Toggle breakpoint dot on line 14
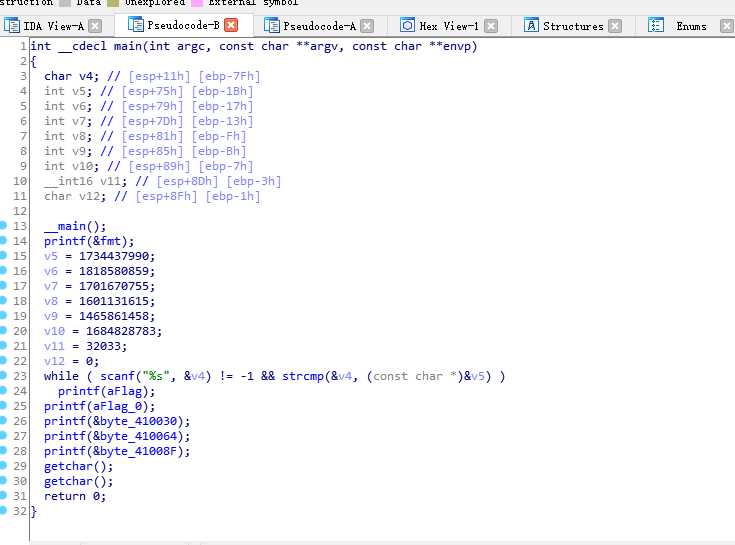Screen dimensions: 735x545 point(3,240)
